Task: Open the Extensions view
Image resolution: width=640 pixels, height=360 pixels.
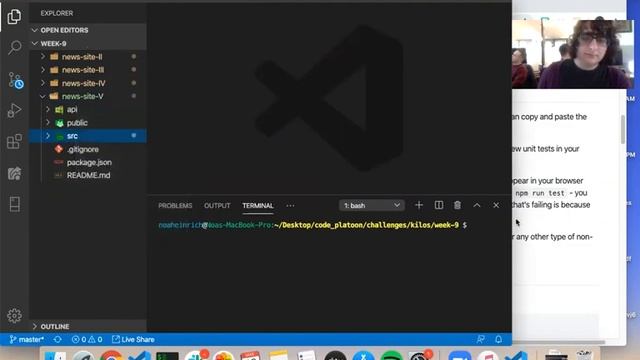Action: click(x=14, y=141)
